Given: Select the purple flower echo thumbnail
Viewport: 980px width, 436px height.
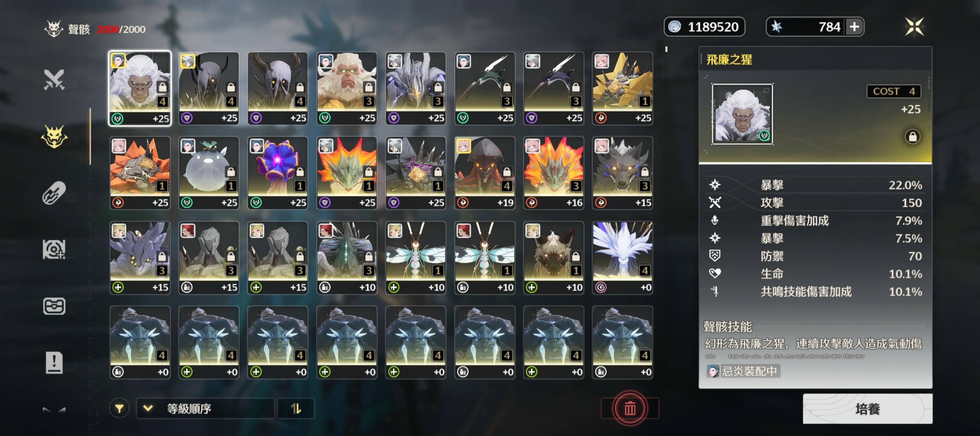Looking at the screenshot, I should click(278, 173).
